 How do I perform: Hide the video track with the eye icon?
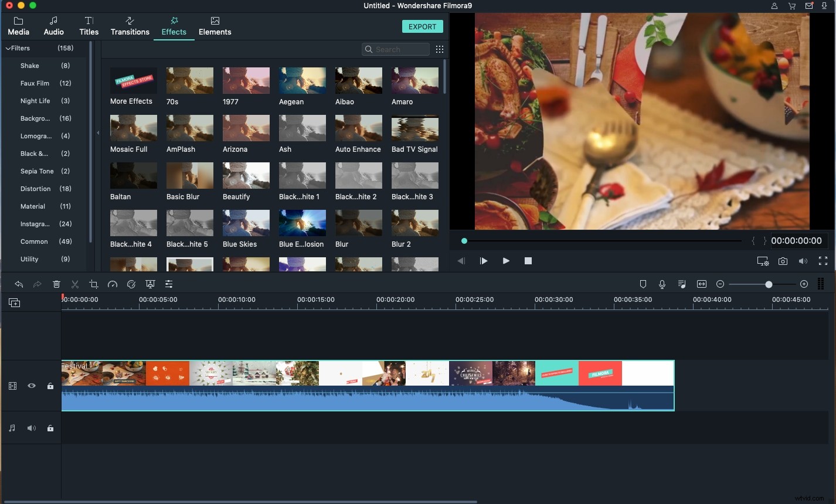[31, 386]
